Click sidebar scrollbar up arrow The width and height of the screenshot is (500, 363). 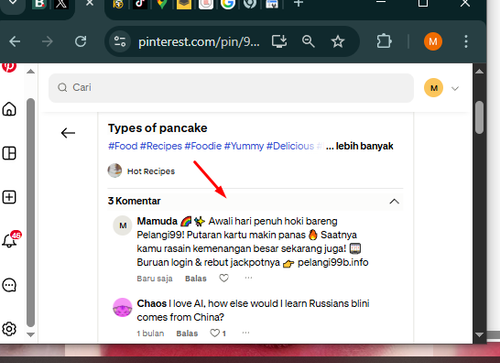[31, 71]
